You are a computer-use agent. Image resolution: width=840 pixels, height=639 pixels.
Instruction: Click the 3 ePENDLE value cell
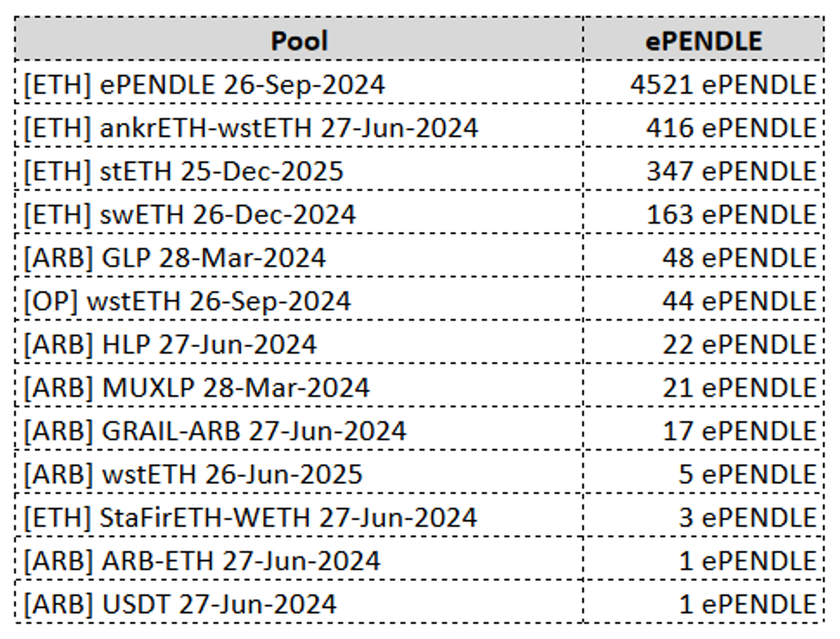(x=746, y=517)
